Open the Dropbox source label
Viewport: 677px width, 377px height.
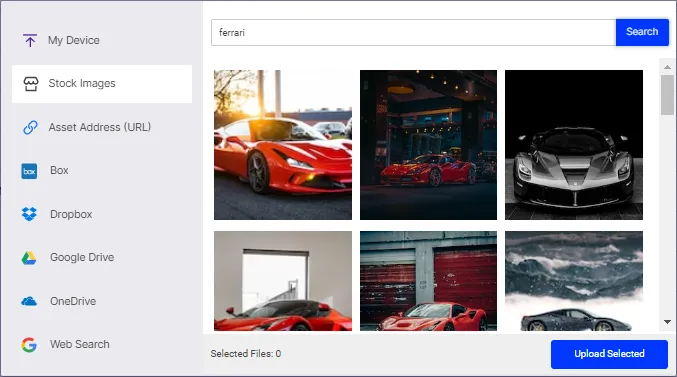click(x=71, y=214)
